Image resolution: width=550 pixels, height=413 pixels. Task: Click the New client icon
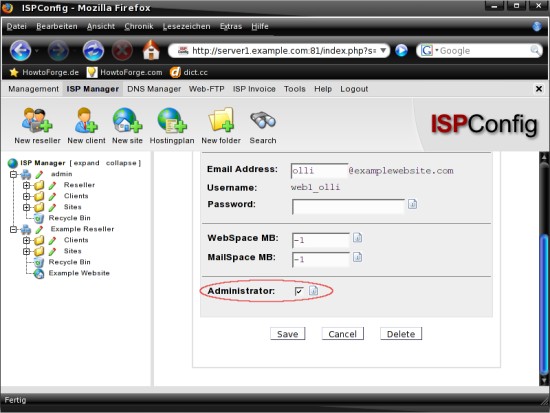coord(86,120)
